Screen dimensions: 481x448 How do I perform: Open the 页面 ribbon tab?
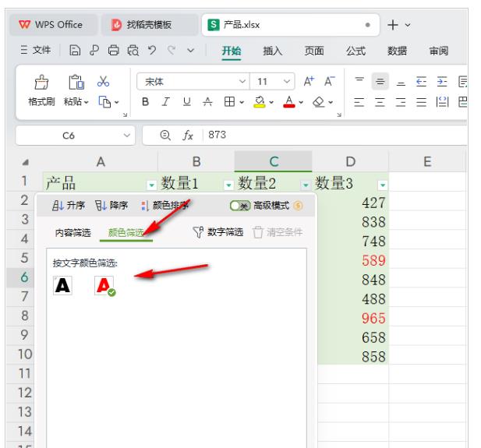(x=314, y=51)
